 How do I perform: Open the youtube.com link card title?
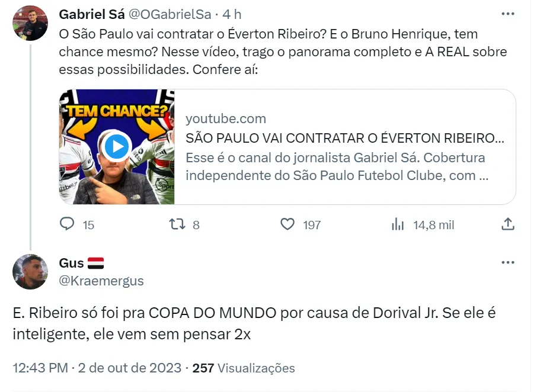point(345,138)
